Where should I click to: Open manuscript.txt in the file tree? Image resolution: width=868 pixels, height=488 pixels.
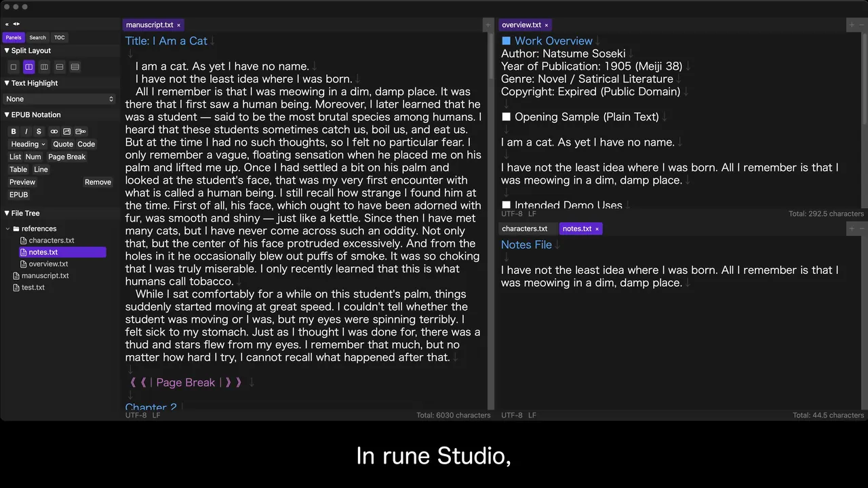45,276
